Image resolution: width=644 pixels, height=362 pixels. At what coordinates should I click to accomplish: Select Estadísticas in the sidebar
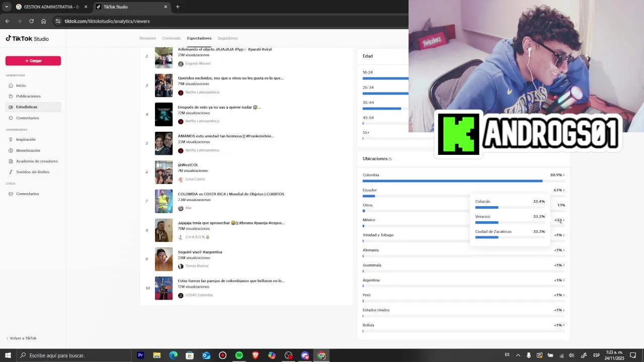pos(33,107)
